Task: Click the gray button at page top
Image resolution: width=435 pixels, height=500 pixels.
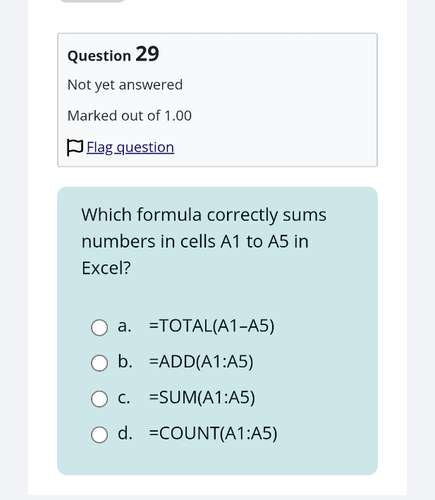Action: coord(92,1)
